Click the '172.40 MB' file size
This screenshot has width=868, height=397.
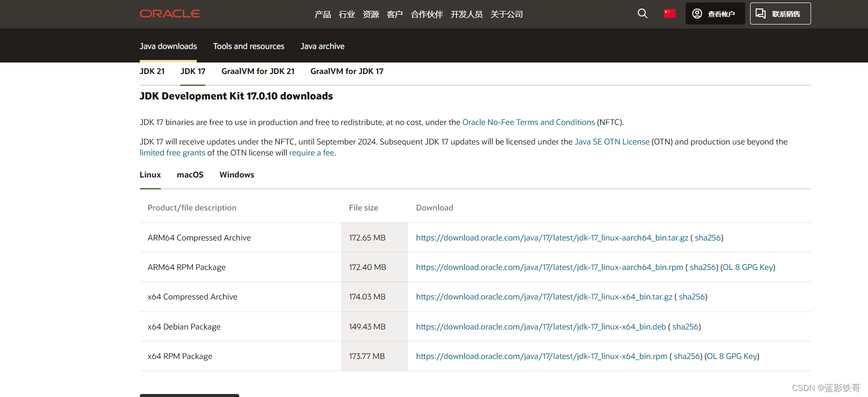[x=368, y=267]
